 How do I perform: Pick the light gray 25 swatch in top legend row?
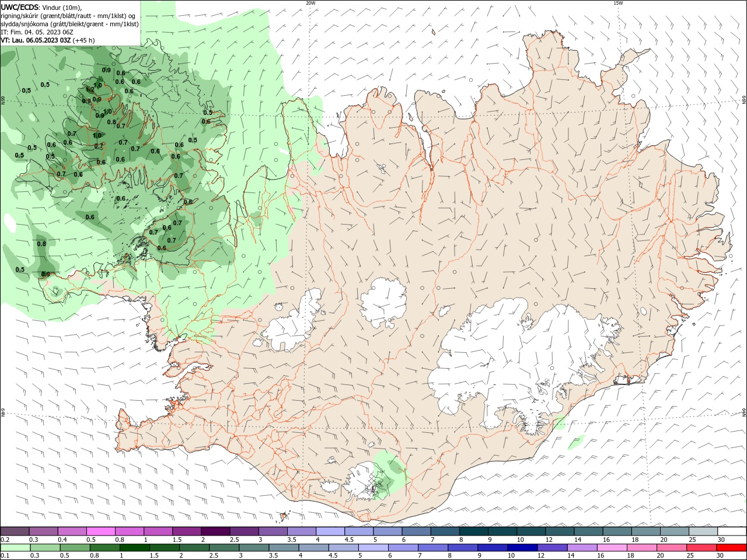[x=703, y=531]
